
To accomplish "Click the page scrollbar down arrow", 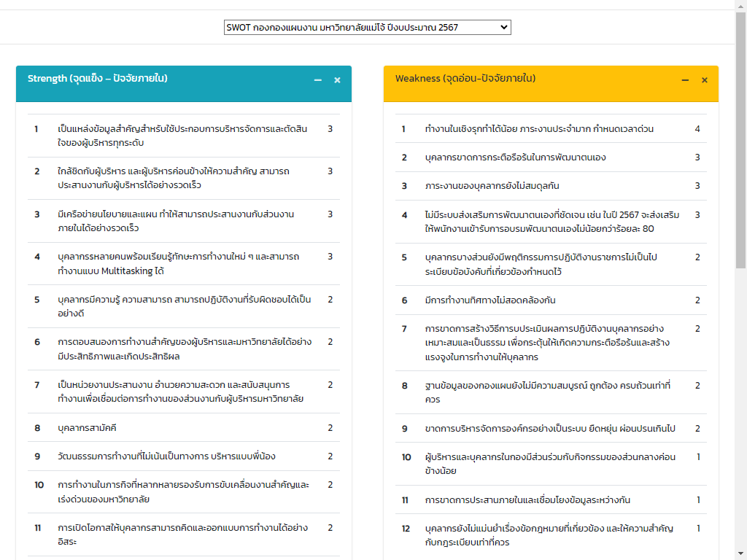I will (740, 554).
